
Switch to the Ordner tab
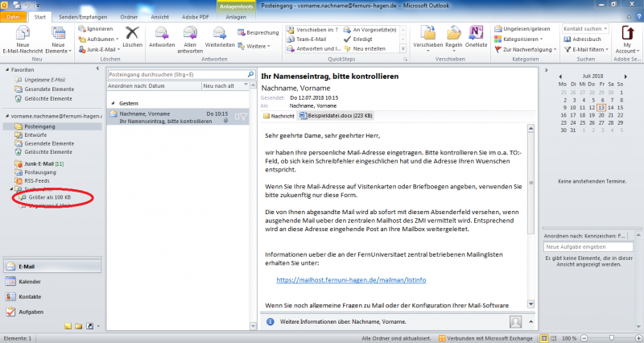pos(129,17)
